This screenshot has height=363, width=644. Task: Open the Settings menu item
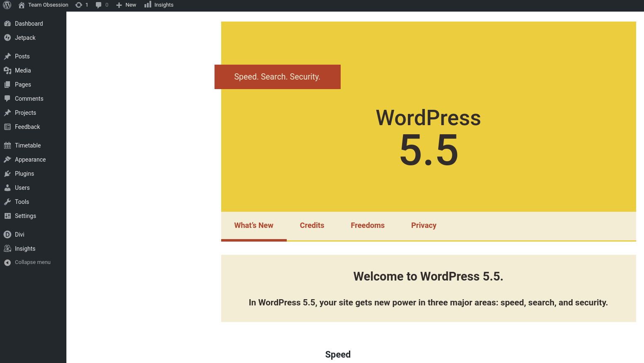coord(25,216)
